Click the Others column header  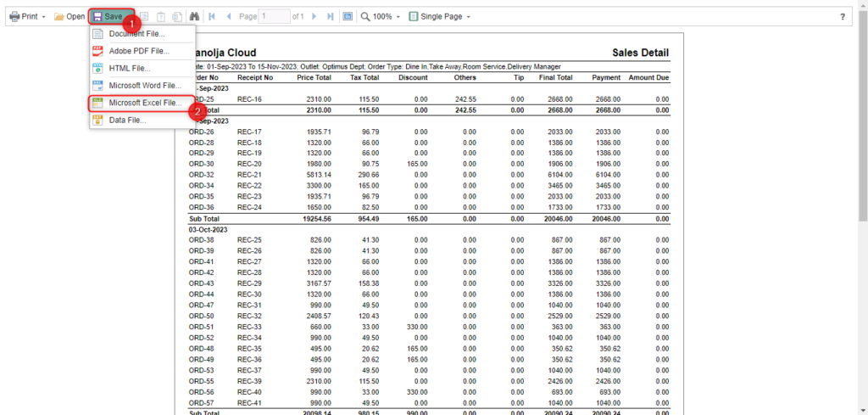click(465, 77)
